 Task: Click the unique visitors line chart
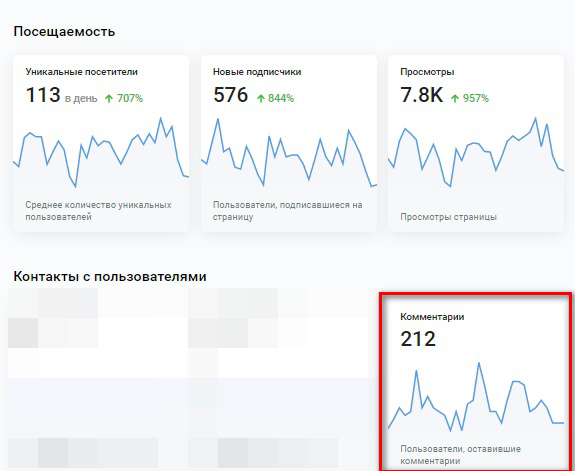click(101, 152)
